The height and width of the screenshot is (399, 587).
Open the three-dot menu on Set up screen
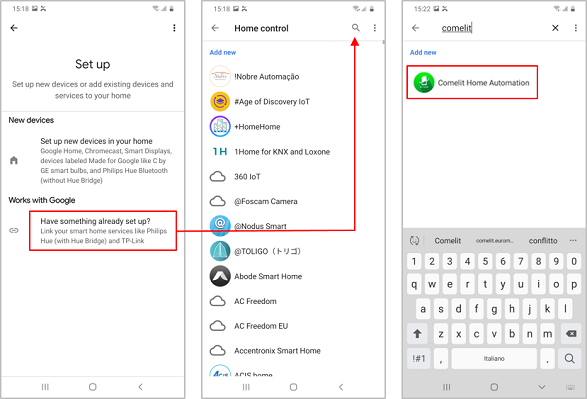tap(174, 28)
